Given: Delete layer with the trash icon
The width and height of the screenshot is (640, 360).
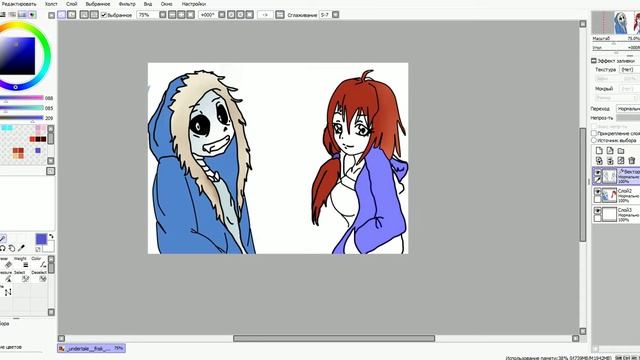Looking at the screenshot, I should pos(632,160).
